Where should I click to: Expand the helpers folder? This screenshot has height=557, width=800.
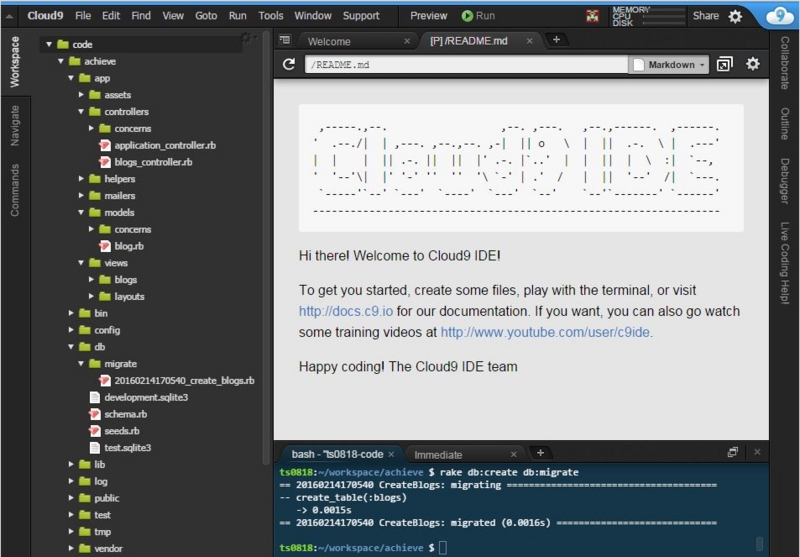tap(81, 179)
